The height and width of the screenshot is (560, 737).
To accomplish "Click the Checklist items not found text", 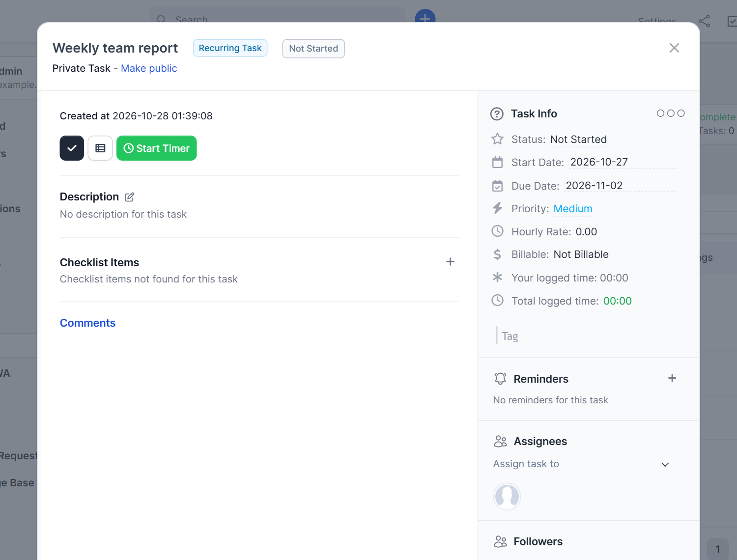I will [149, 279].
